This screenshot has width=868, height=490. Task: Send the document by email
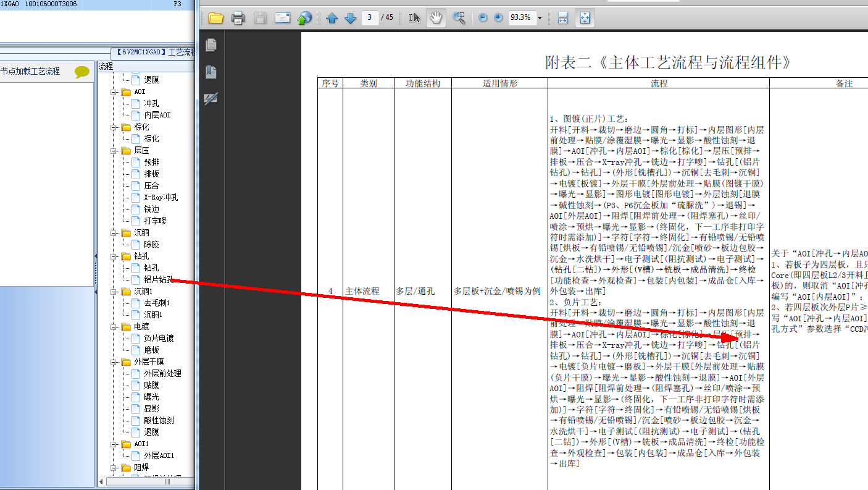pos(283,18)
